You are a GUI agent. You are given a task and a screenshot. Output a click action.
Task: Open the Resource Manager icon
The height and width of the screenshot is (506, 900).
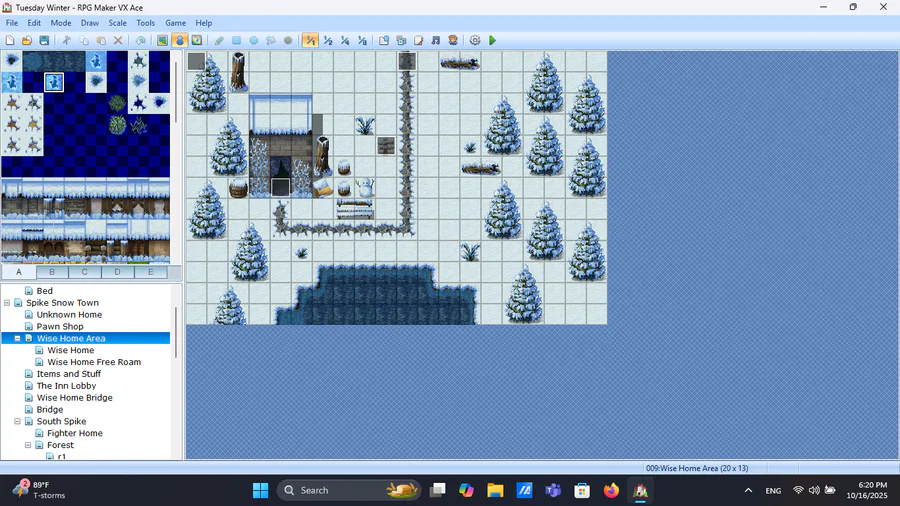point(401,40)
